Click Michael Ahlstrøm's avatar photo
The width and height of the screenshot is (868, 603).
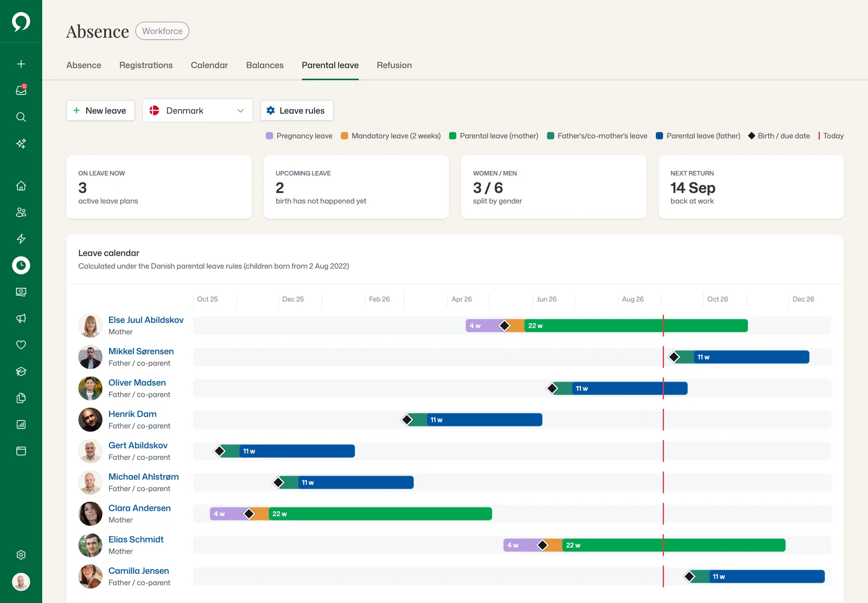coord(90,483)
